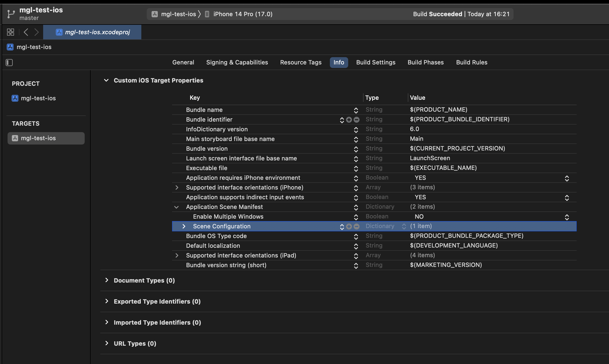Select mgl-test-ios under PROJECT

(38, 98)
